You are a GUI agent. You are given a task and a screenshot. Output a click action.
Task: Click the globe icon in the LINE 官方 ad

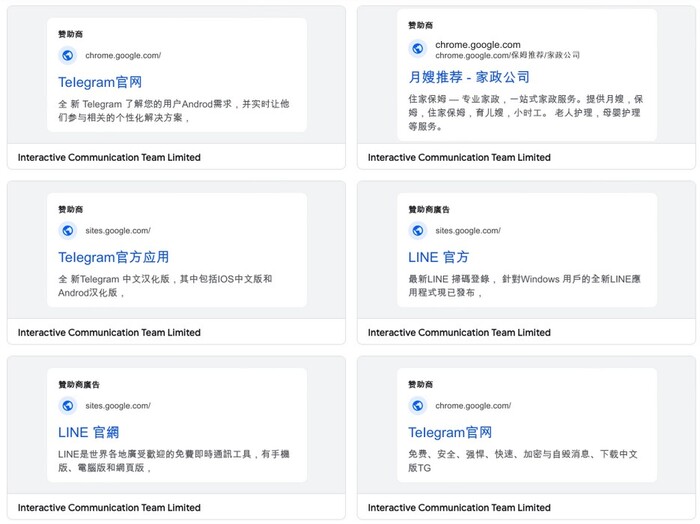tap(418, 230)
